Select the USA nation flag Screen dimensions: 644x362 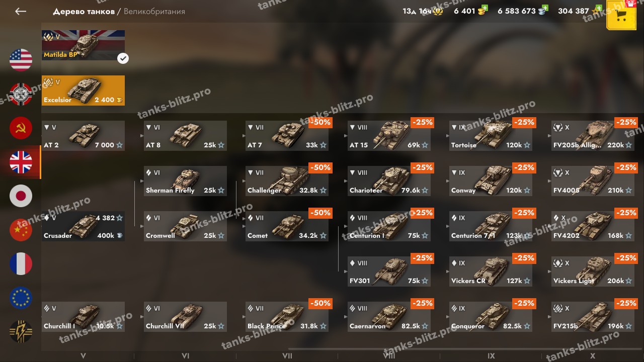[x=21, y=60]
